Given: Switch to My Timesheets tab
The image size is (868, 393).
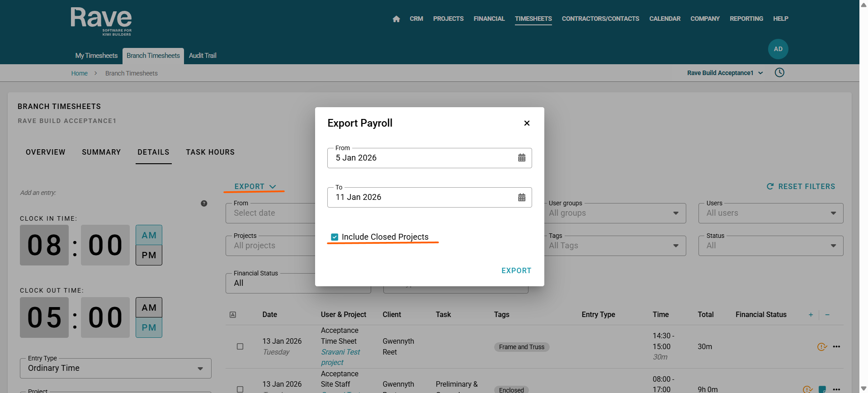Looking at the screenshot, I should (96, 56).
